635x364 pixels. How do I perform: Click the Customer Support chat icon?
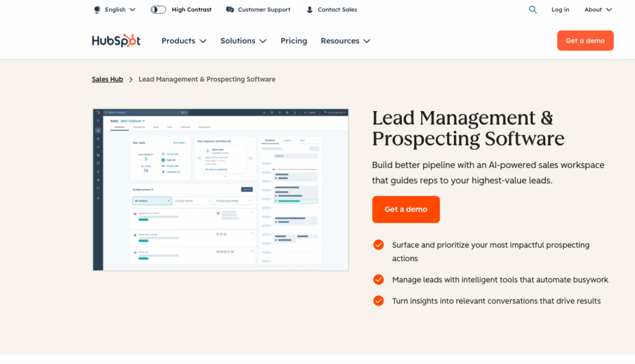pos(230,10)
